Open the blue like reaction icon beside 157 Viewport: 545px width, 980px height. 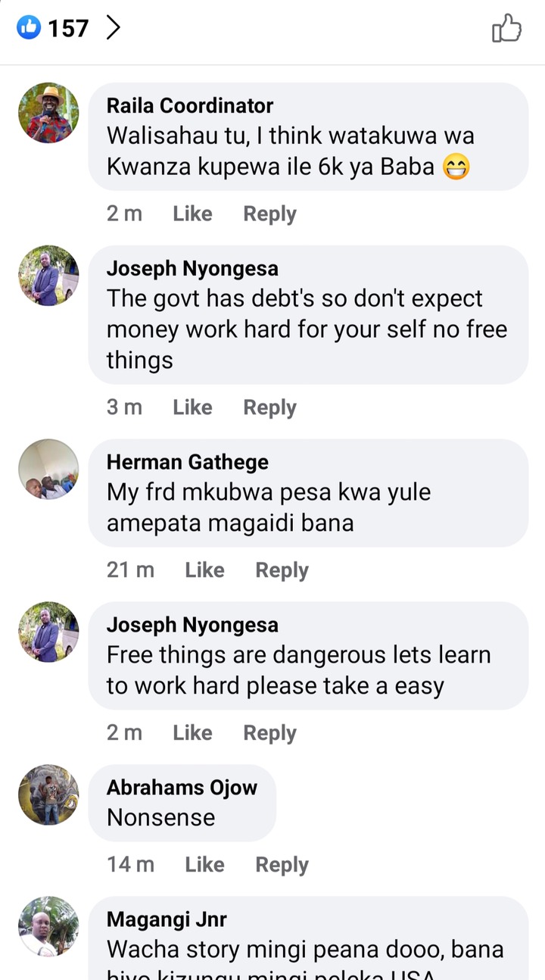(x=29, y=29)
